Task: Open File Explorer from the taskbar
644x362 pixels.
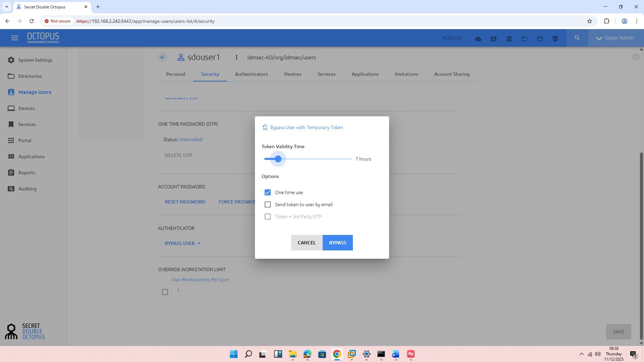Action: (292, 354)
